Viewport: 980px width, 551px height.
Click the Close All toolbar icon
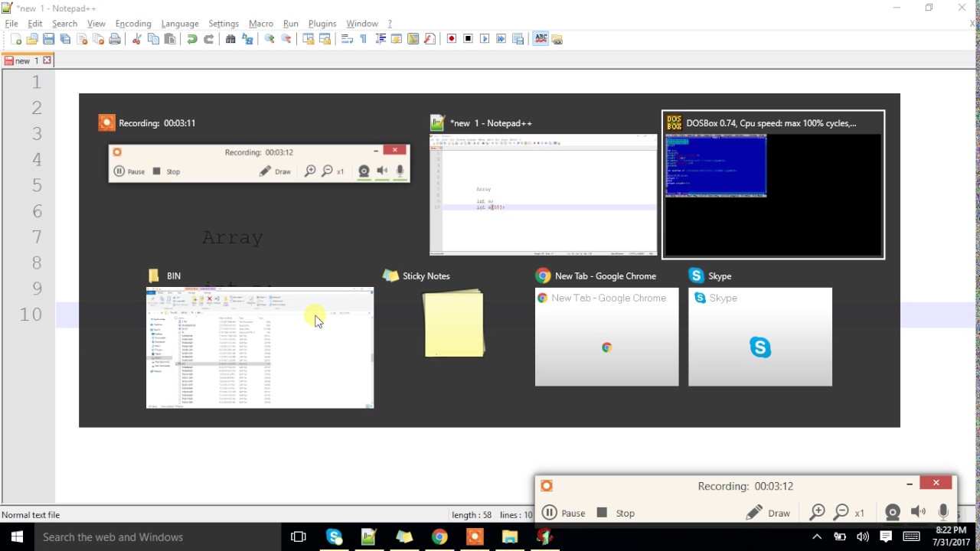[98, 39]
